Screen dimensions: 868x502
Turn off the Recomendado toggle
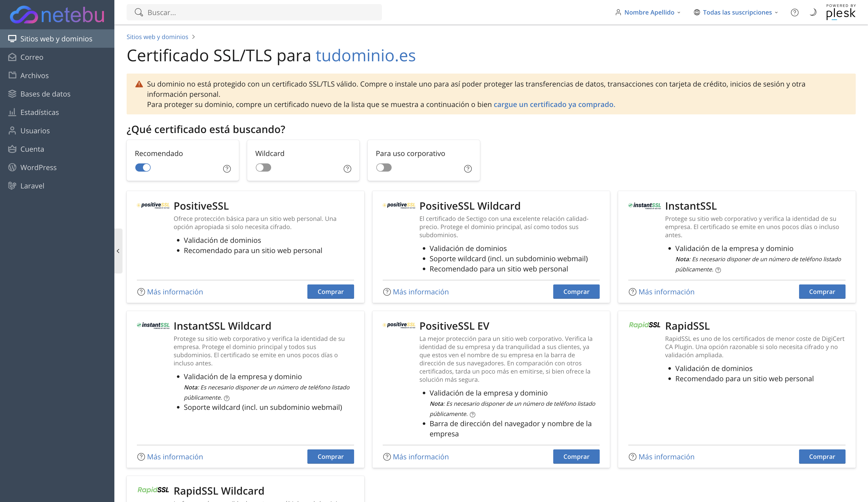click(143, 168)
